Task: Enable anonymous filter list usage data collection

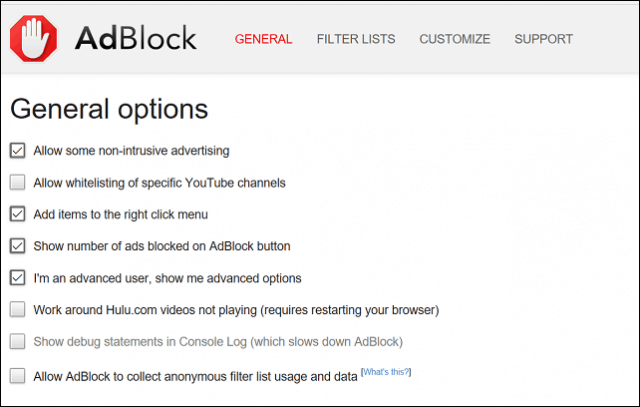Action: (x=18, y=376)
